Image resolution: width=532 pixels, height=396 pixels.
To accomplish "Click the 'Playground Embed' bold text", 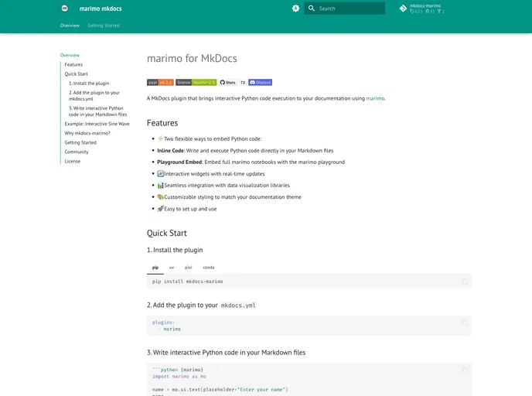I will pos(179,162).
